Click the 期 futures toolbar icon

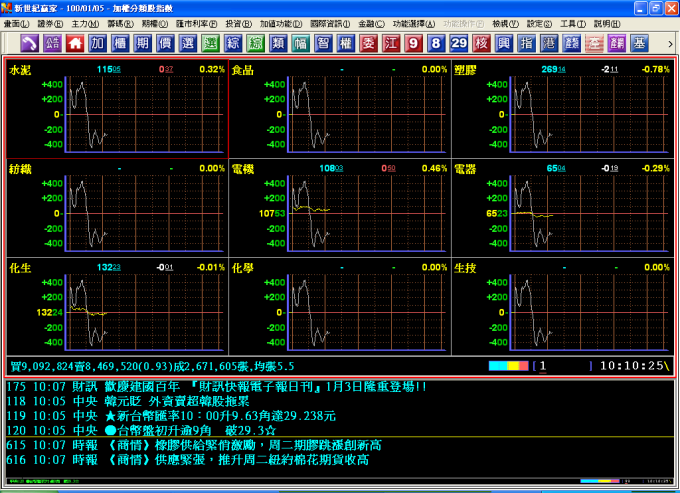coord(142,43)
